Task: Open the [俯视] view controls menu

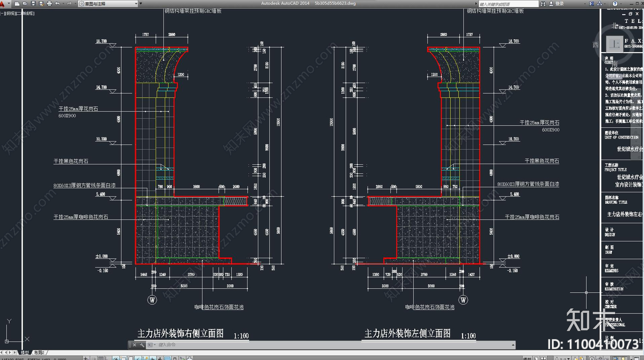Action: tap(11, 13)
